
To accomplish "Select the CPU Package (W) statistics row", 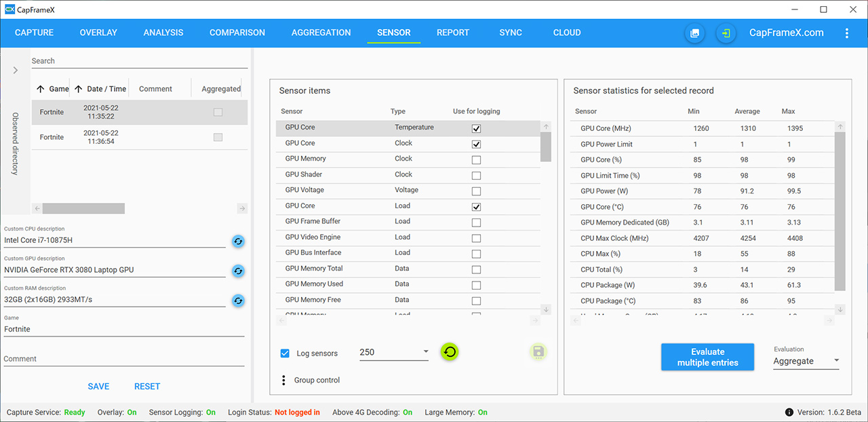I will click(702, 285).
